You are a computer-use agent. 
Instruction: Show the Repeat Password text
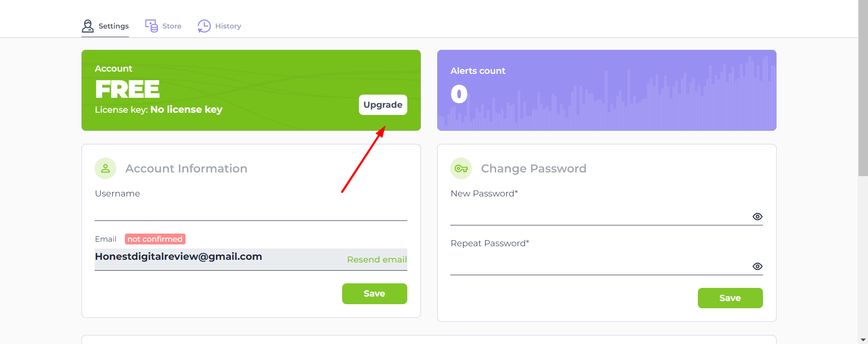[757, 266]
